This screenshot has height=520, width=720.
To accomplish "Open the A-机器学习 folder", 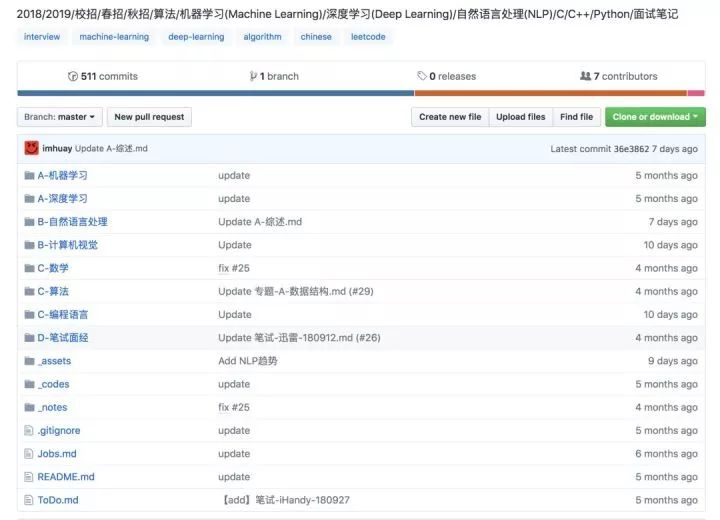I will 62,175.
